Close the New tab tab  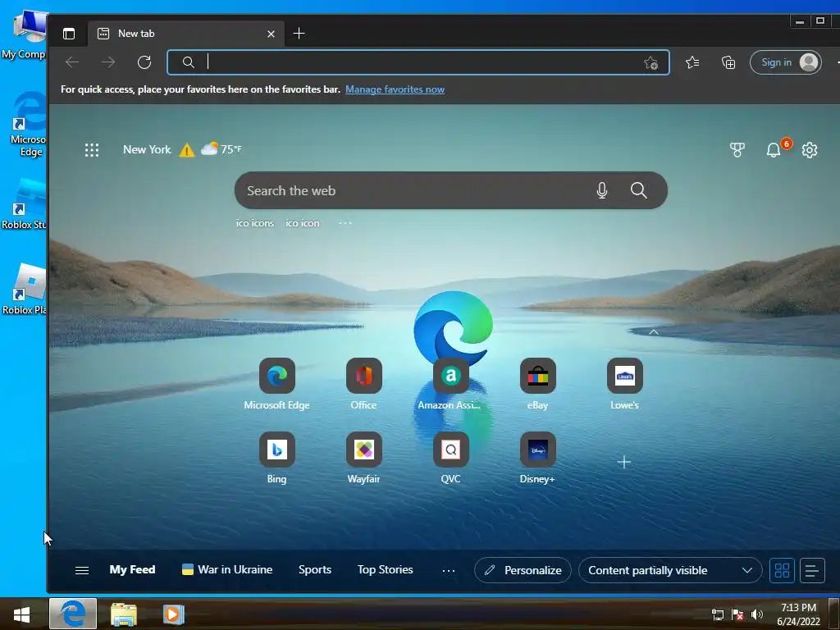click(271, 34)
